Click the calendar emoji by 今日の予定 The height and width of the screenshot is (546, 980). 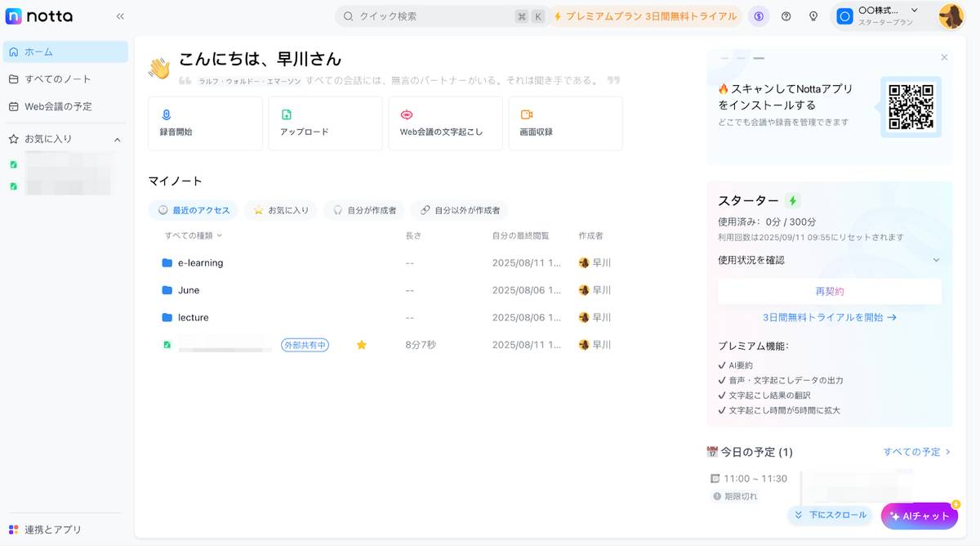coord(712,452)
